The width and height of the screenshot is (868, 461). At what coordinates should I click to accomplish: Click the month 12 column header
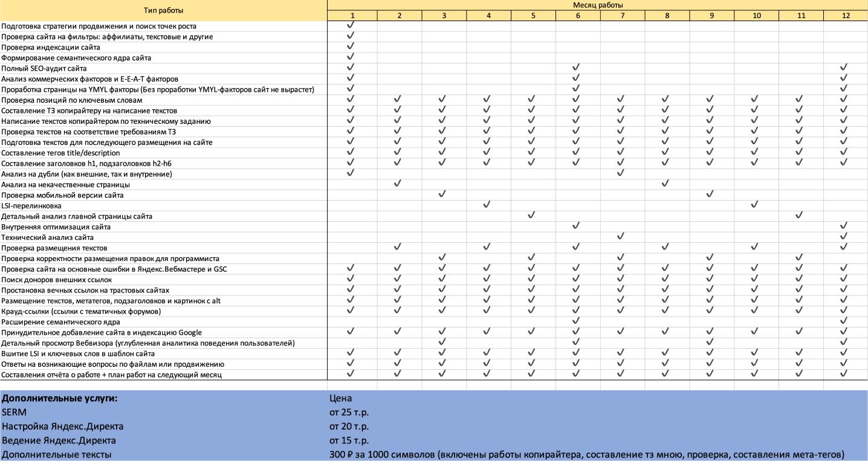coord(846,16)
